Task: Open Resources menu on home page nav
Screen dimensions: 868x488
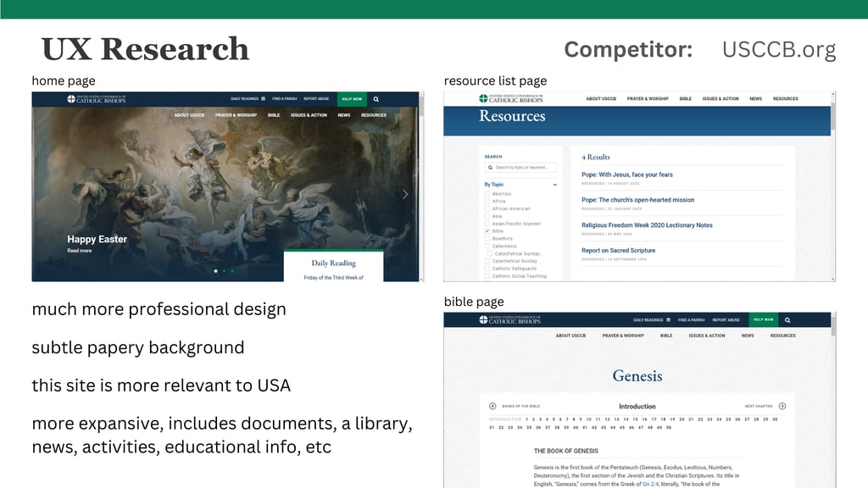Action: 374,115
